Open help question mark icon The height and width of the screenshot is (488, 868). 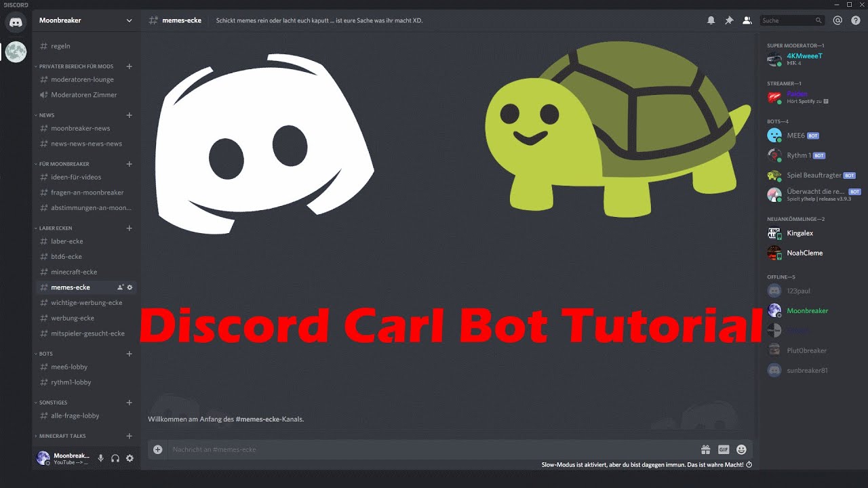[x=855, y=20]
